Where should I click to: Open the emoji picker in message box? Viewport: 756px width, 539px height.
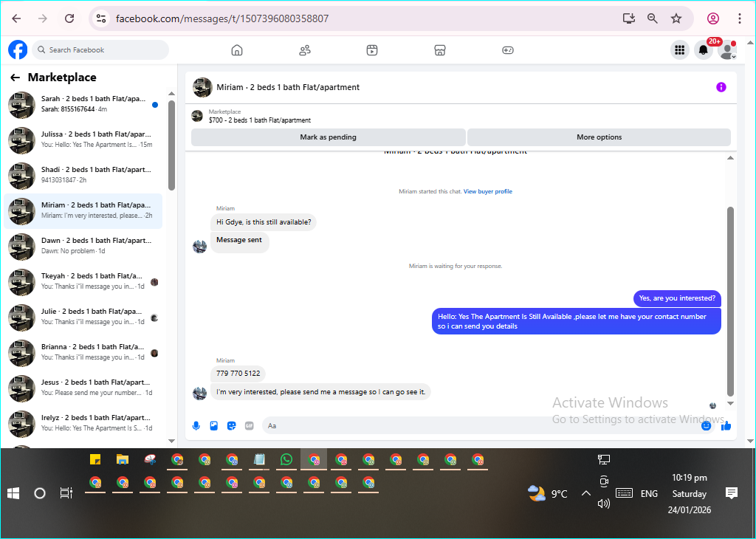(707, 426)
